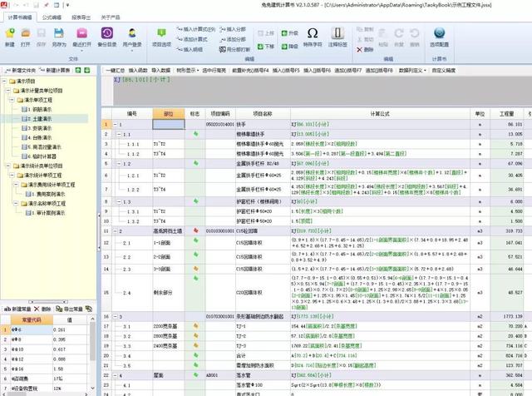Collapse the 演示费用统计单项工程 tree node
This screenshot has width=532, height=396.
pyautogui.click(x=16, y=185)
